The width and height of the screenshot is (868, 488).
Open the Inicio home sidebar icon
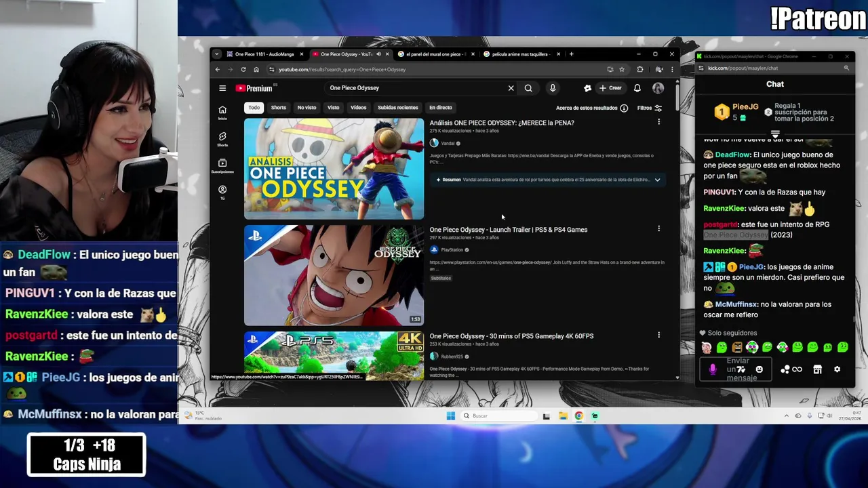[222, 113]
